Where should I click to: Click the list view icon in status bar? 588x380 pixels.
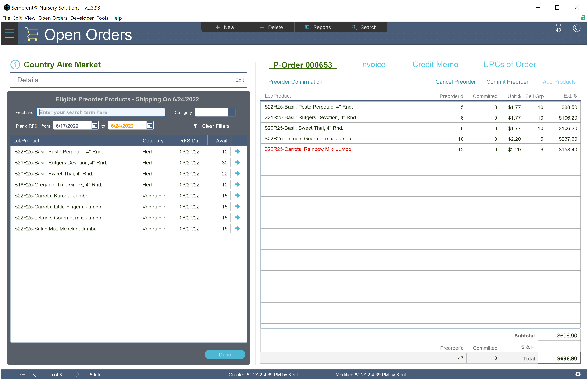(x=23, y=374)
